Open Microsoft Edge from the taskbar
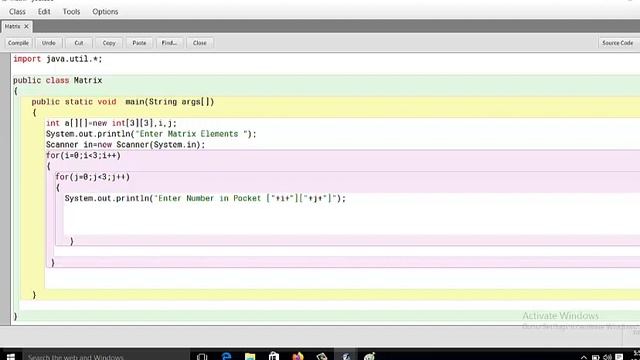The image size is (640, 360). click(226, 356)
